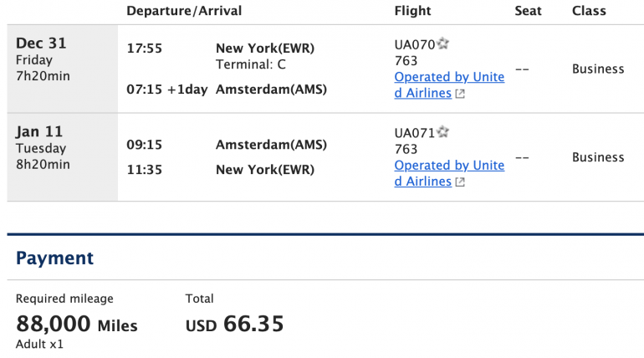Open the UA071 'Operated by United Airlines' link
Viewport: 644px width, 358px height.
[x=449, y=166]
